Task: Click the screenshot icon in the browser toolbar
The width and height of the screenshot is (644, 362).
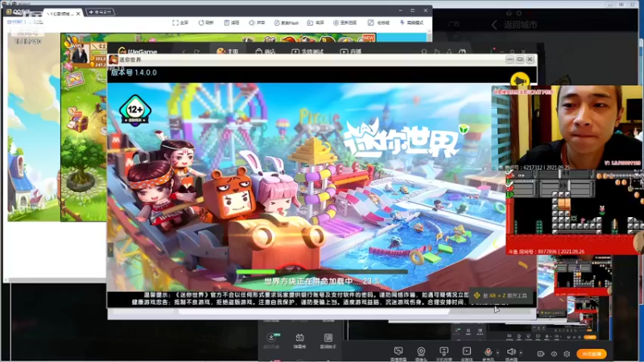Action: [310, 23]
